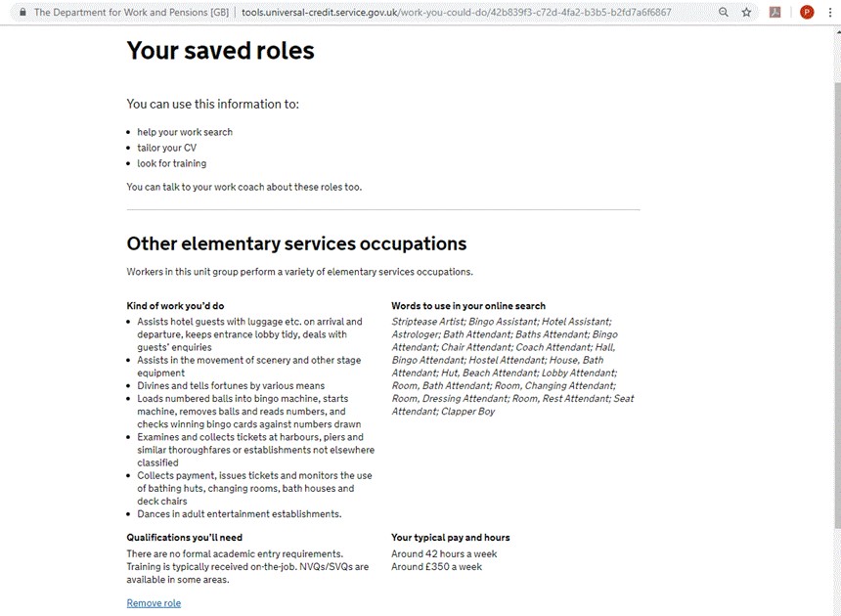Click the Department for Work and Pensions site label

[131, 12]
